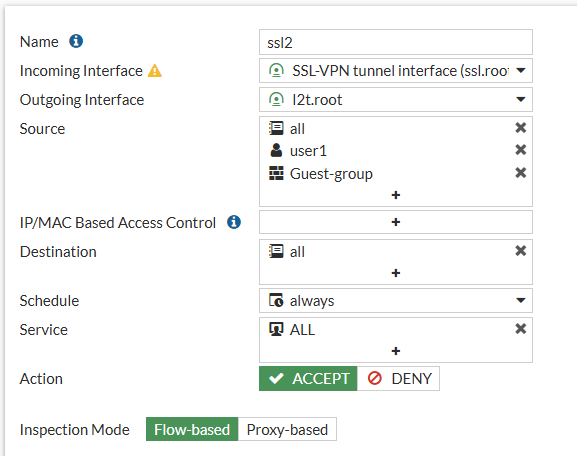The image size is (577, 456).
Task: Select Flow-based inspection mode
Action: pos(192,429)
